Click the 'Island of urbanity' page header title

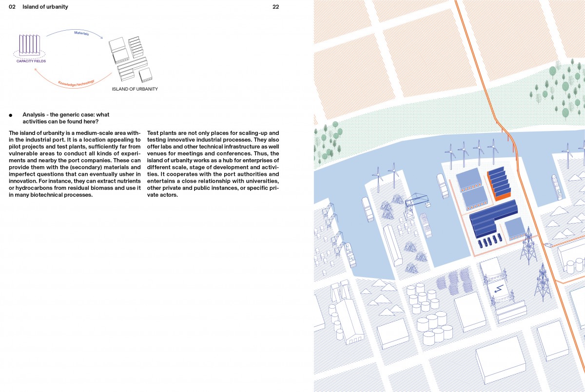[x=45, y=7]
